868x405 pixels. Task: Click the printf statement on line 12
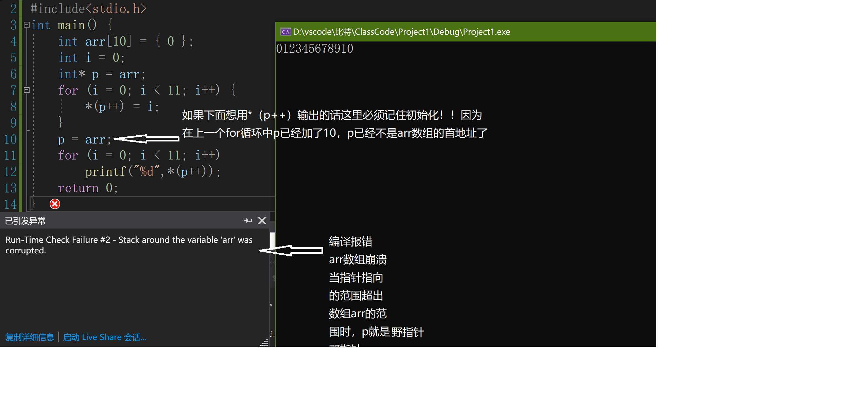152,171
